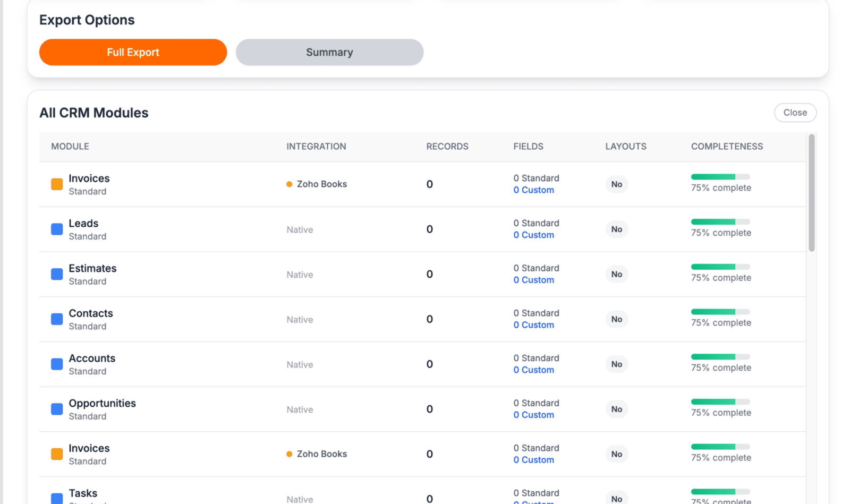Click 0 Custom link in Estimates row
Viewport: 850px width, 504px height.
(x=533, y=280)
